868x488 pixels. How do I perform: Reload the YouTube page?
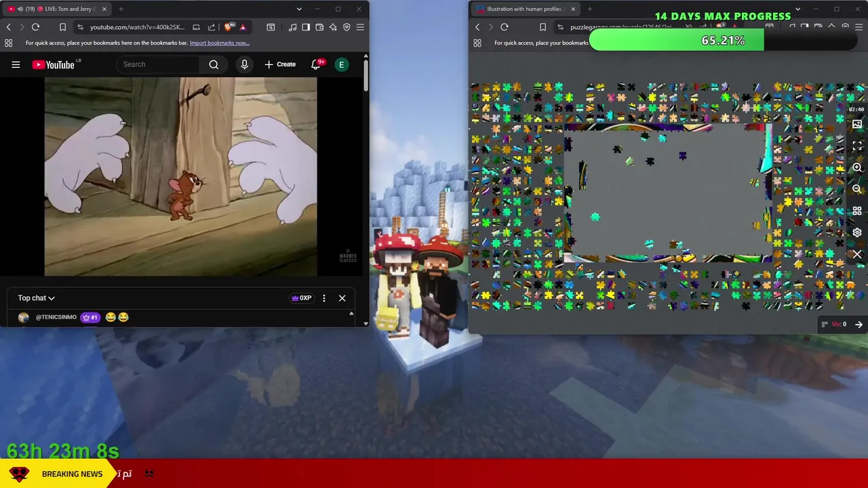(35, 27)
